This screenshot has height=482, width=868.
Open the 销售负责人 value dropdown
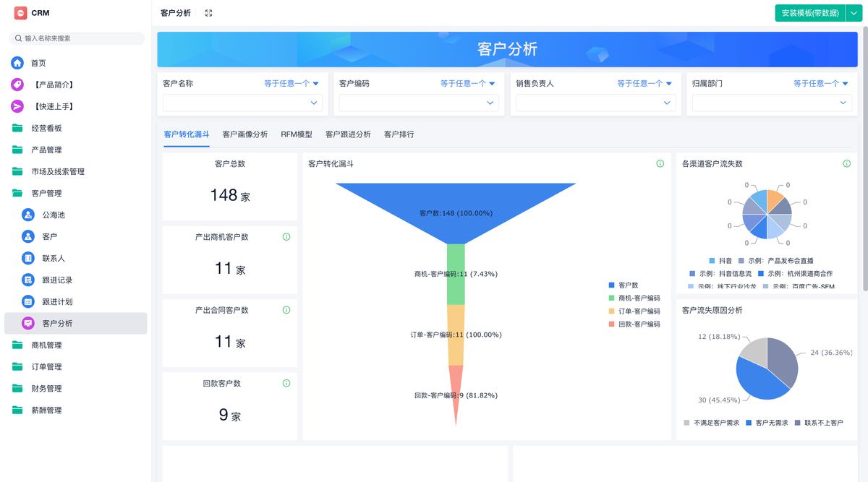click(595, 103)
